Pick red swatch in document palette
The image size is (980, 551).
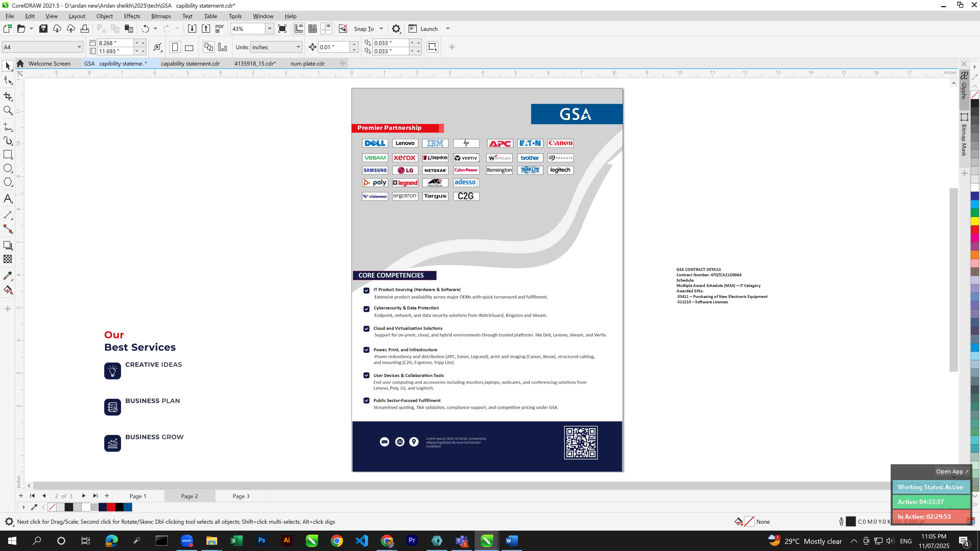pyautogui.click(x=111, y=507)
